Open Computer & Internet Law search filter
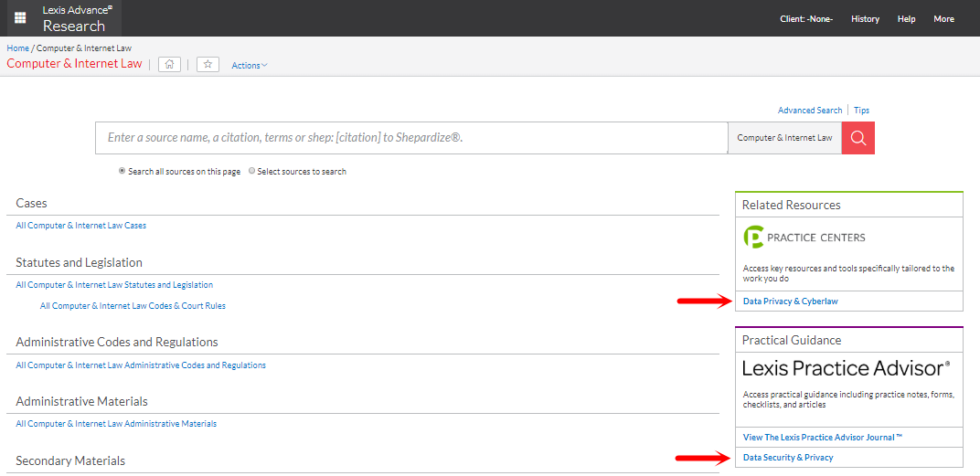The height and width of the screenshot is (476, 980). point(784,138)
